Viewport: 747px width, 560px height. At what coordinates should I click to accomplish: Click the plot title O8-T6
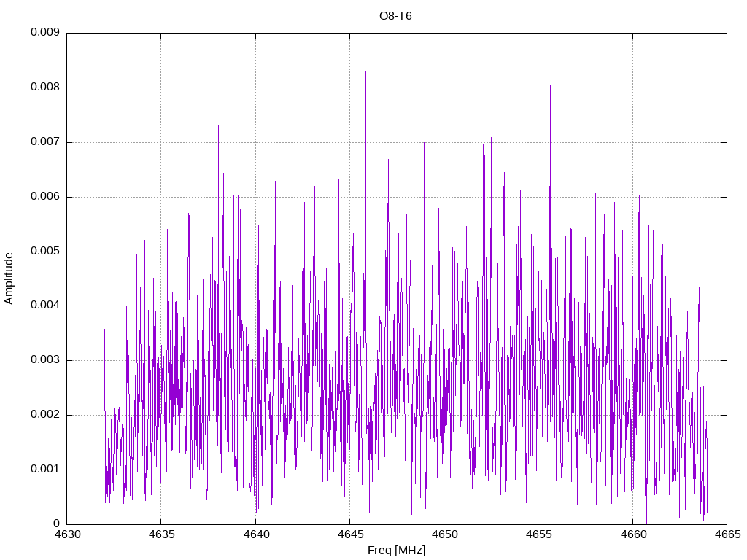click(395, 16)
